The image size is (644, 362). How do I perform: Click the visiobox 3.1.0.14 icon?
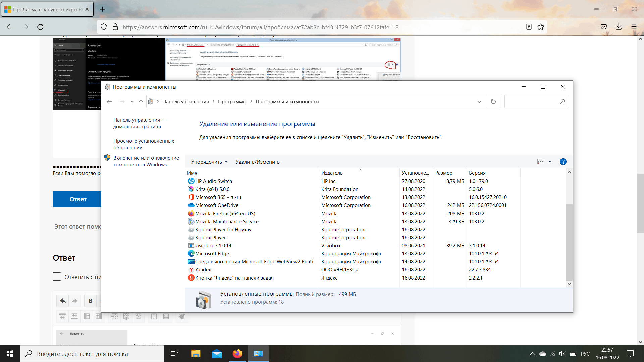(191, 245)
